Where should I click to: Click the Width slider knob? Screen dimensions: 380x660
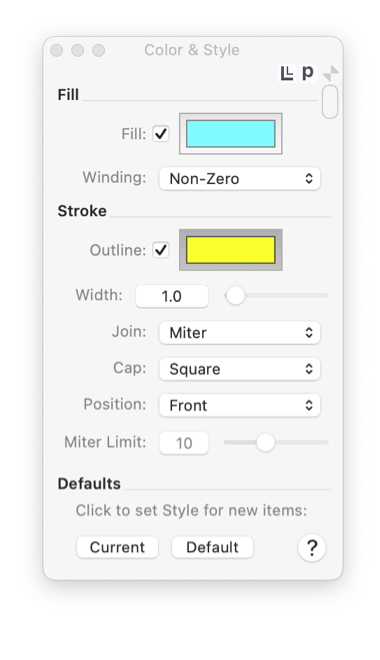point(235,295)
